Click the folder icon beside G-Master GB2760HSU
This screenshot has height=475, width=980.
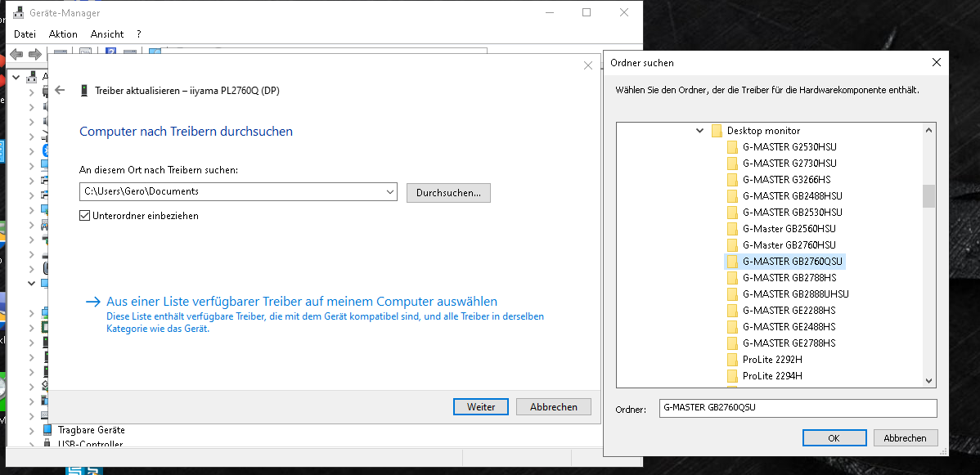pos(732,244)
